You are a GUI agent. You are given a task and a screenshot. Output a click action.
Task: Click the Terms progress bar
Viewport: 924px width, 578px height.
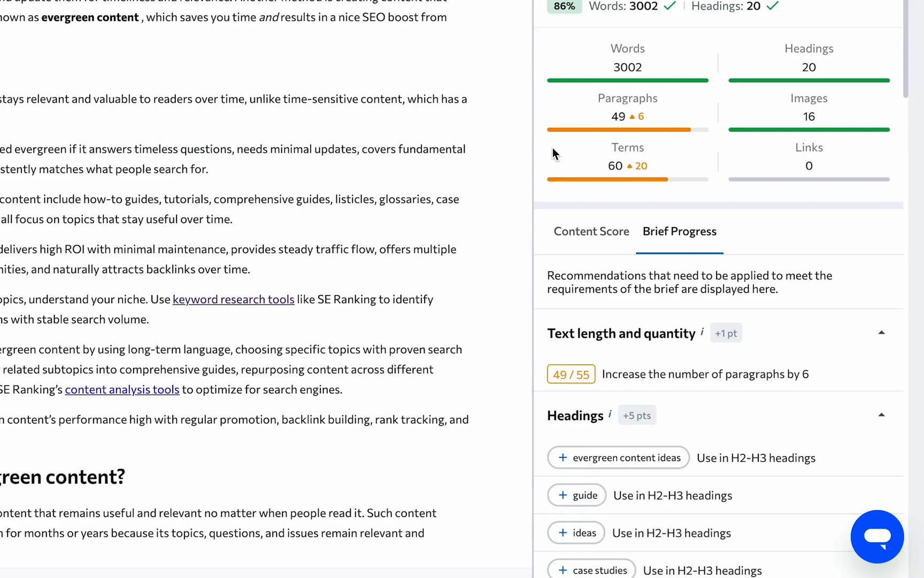627,180
